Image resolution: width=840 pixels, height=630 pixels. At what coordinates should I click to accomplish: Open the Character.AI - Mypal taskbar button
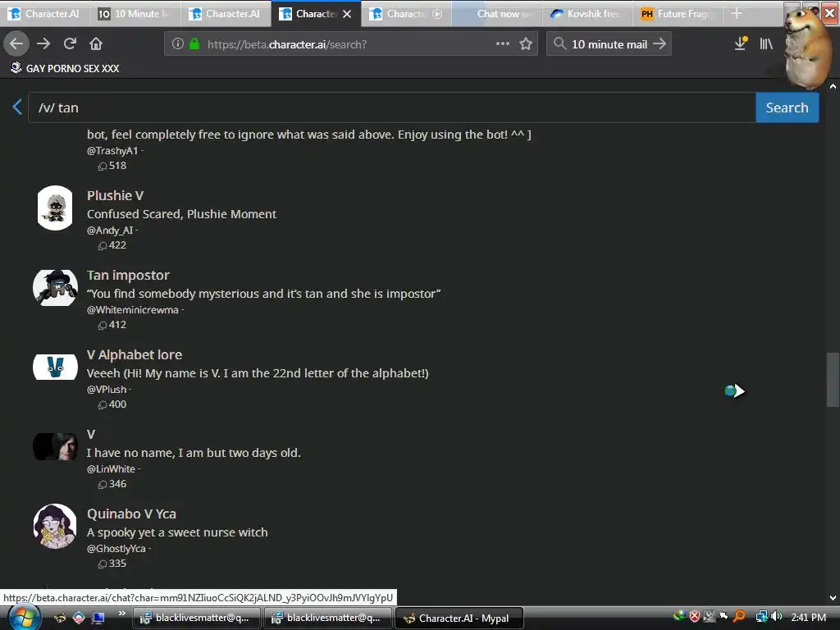(459, 619)
